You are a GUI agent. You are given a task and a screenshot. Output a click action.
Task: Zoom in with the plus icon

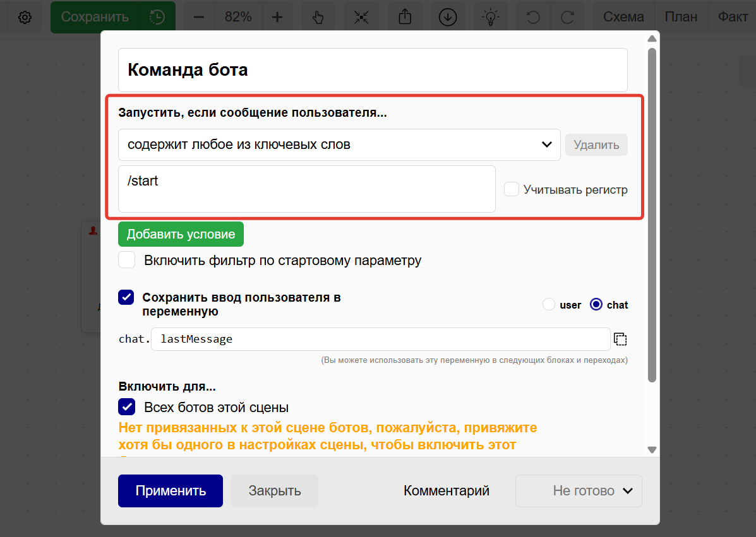pyautogui.click(x=277, y=17)
